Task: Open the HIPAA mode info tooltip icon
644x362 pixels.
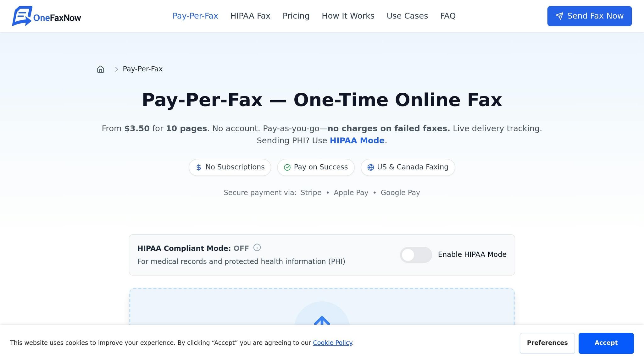Action: 257,248
